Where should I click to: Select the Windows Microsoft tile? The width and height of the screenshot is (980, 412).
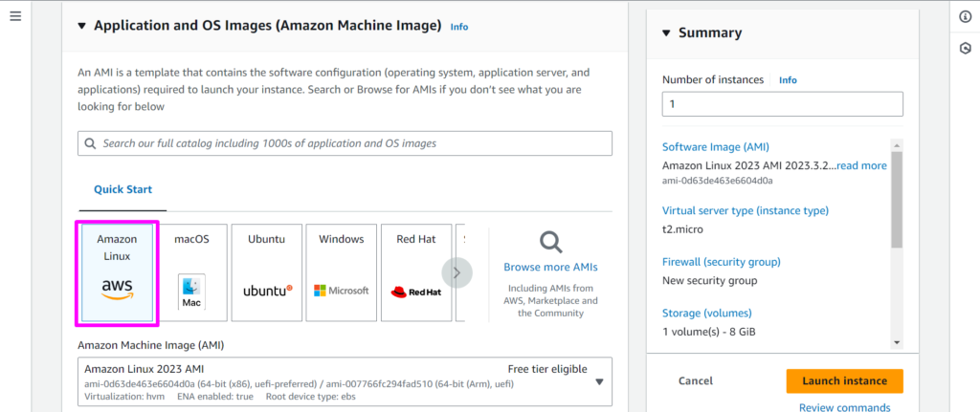(x=341, y=272)
